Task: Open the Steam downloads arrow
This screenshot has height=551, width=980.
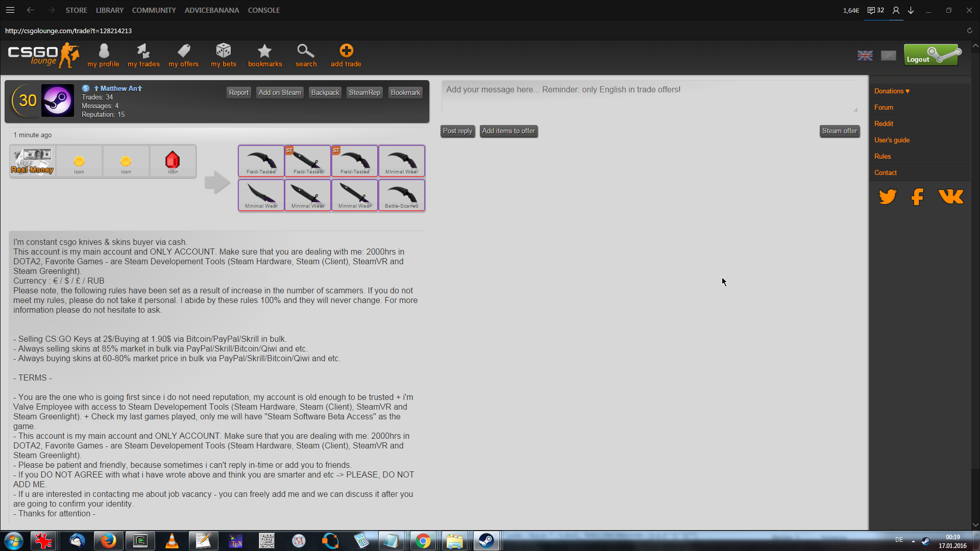Action: 911,10
